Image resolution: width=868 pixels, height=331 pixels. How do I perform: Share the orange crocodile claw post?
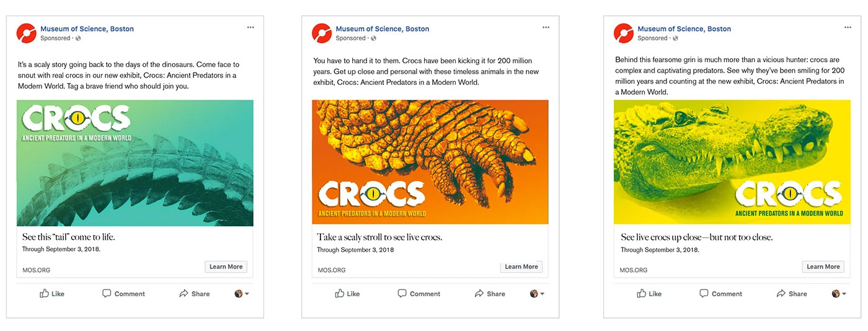tap(490, 294)
